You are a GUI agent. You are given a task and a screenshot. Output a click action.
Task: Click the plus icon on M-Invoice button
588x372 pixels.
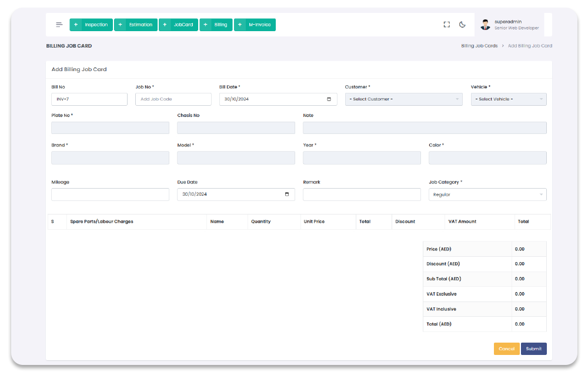click(240, 25)
